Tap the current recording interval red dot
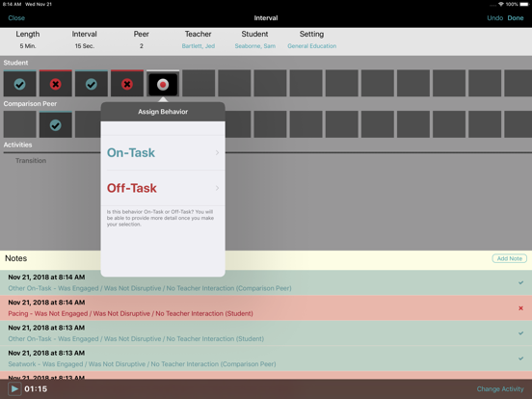 [x=163, y=84]
